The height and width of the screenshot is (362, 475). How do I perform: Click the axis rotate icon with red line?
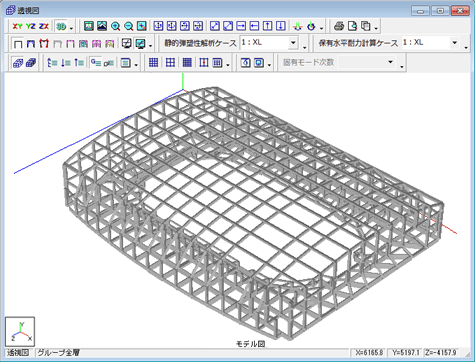pos(298,26)
